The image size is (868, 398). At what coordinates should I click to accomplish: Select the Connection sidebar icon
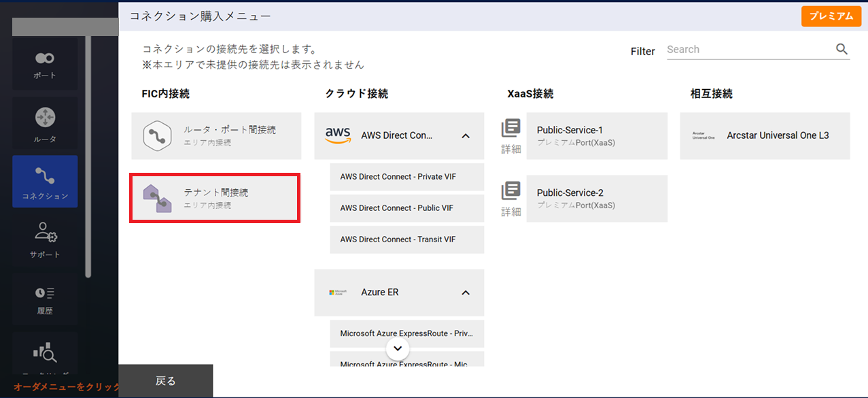tap(45, 182)
